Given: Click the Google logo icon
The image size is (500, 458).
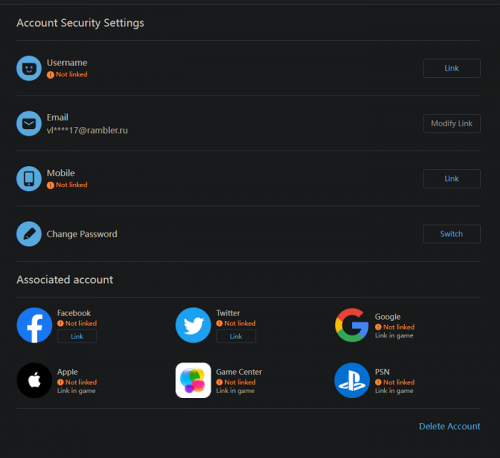Looking at the screenshot, I should [x=352, y=325].
